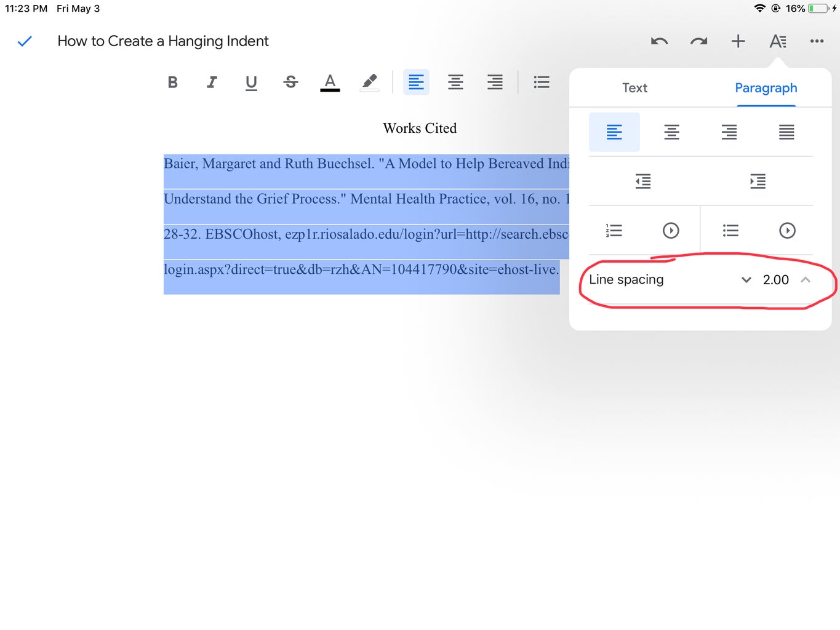Screen dimensions: 840x630
Task: Open the insert menu with the plus button
Action: (x=737, y=41)
